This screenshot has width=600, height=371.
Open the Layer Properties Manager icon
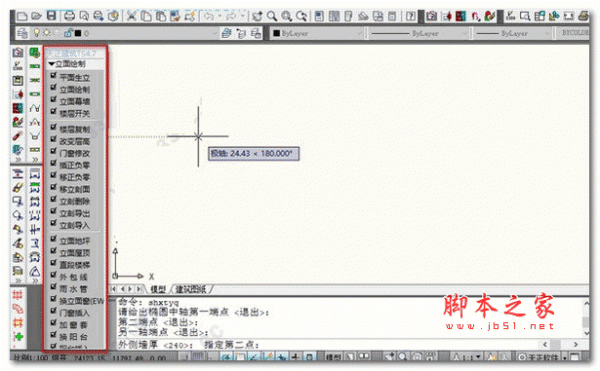pyautogui.click(x=22, y=33)
